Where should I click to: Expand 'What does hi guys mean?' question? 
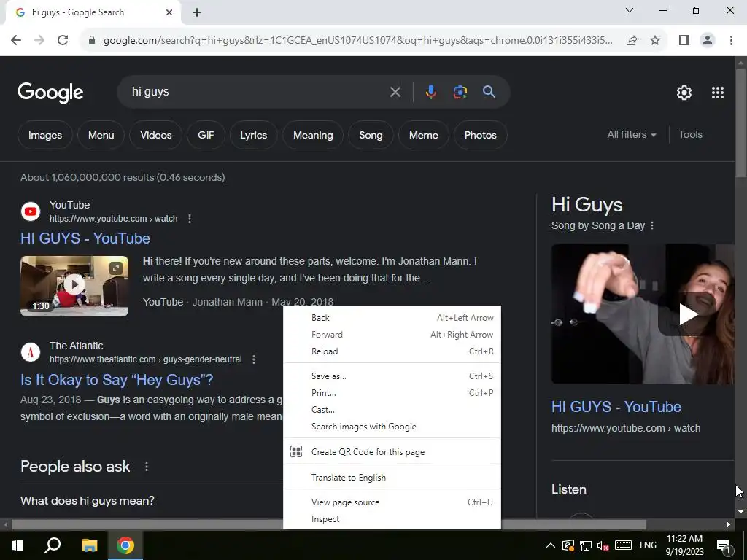(x=88, y=501)
